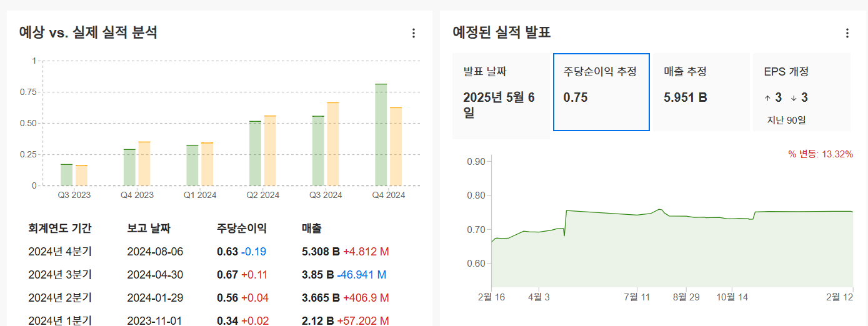Click EPS value 0.56 +0.04
Image resolution: width=868 pixels, height=326 pixels.
242,298
